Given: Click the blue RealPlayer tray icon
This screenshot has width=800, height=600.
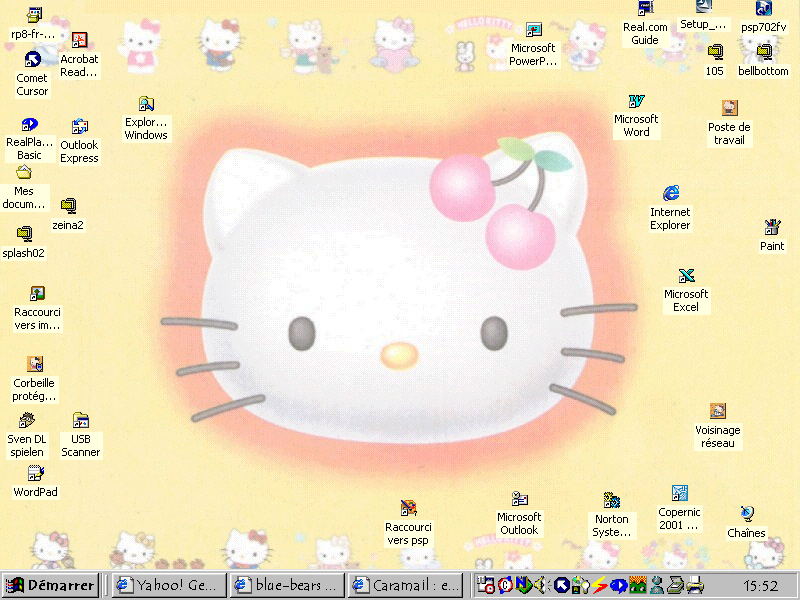Looking at the screenshot, I should coord(618,585).
